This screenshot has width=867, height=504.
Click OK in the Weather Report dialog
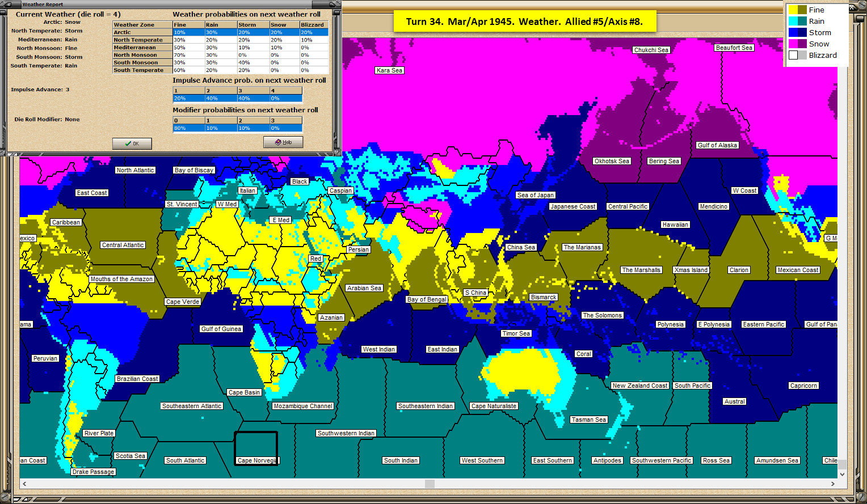click(132, 143)
